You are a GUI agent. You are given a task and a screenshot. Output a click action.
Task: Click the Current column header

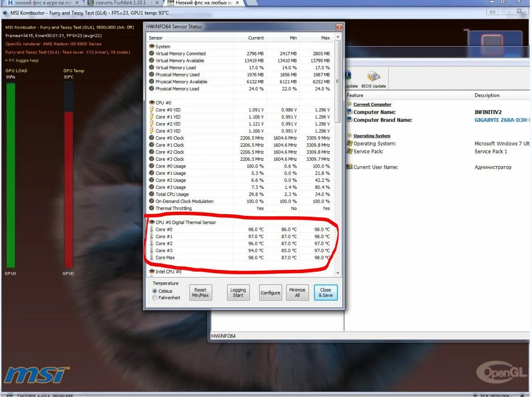(x=249, y=38)
